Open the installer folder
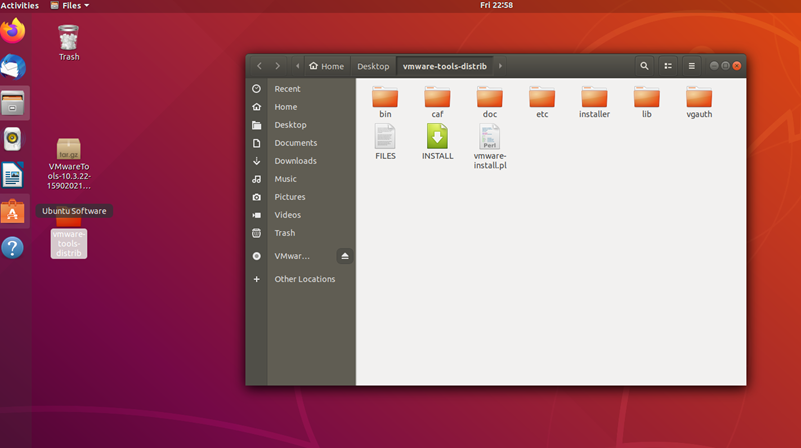 pyautogui.click(x=594, y=102)
